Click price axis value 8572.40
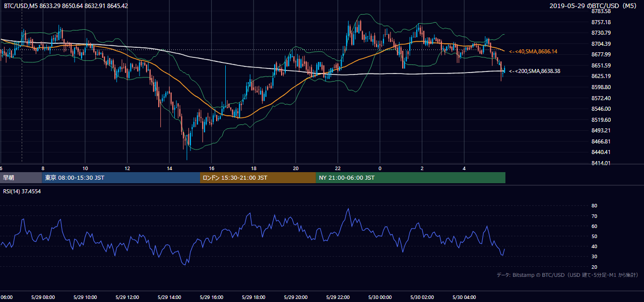Screen dimensions: 644x302 601,98
